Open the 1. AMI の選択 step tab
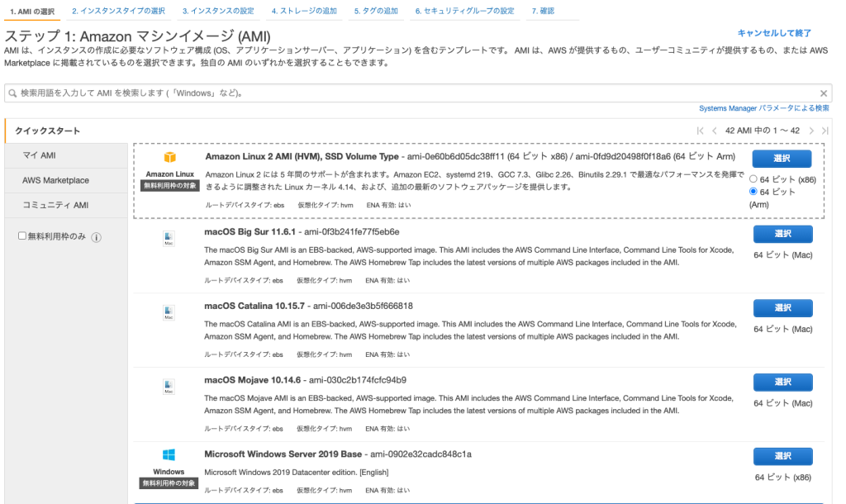Viewport: 846px width, 504px height. pyautogui.click(x=32, y=12)
